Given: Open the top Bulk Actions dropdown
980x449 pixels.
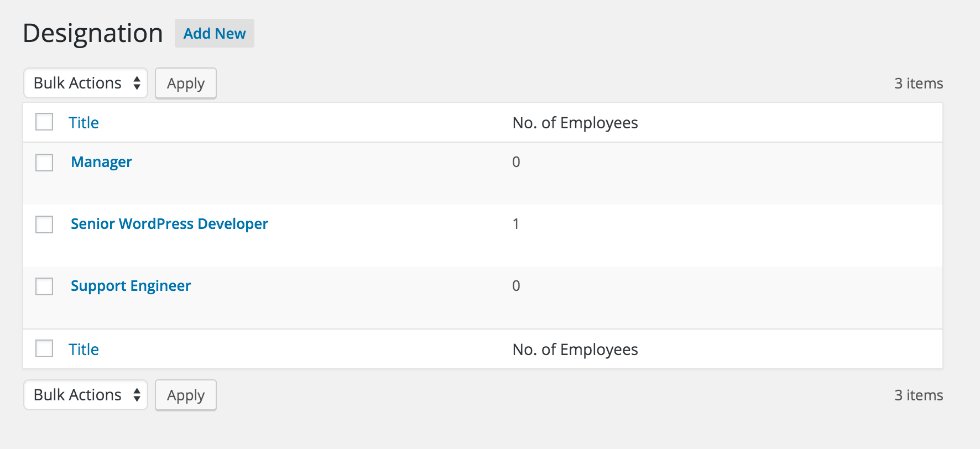Looking at the screenshot, I should [86, 83].
